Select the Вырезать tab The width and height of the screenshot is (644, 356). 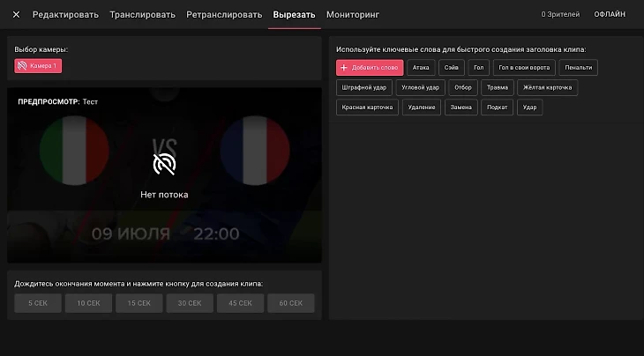click(x=294, y=15)
